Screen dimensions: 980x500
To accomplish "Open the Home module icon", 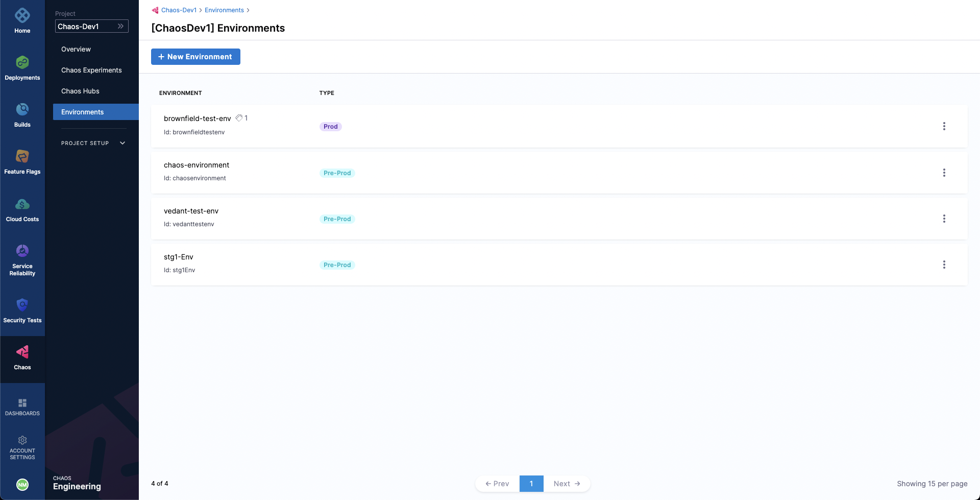I will (22, 16).
